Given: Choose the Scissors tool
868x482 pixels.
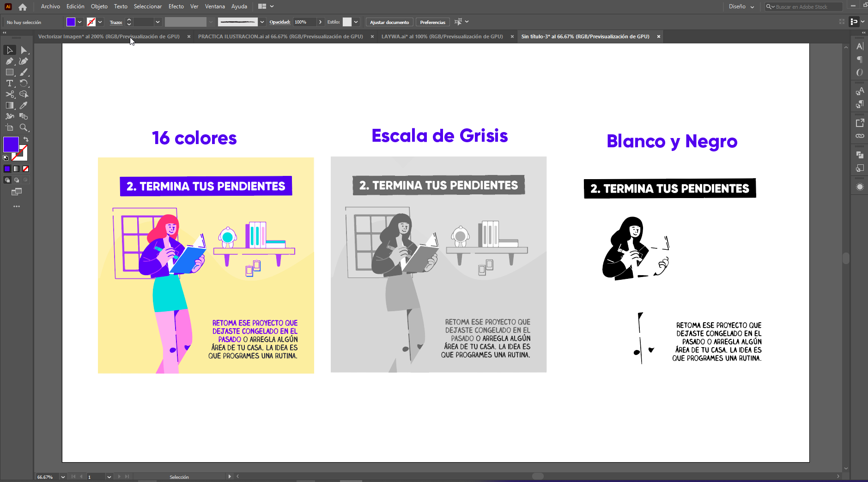Looking at the screenshot, I should coord(9,94).
